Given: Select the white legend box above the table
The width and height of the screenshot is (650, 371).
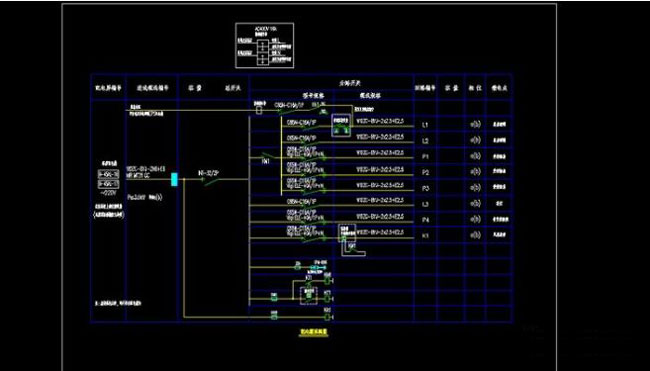Looking at the screenshot, I should 264,46.
